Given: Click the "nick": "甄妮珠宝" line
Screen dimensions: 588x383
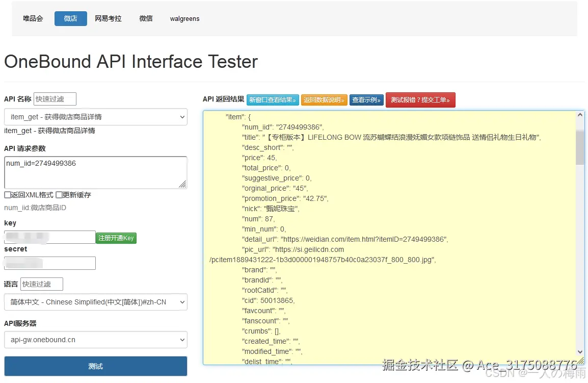Looking at the screenshot, I should pos(271,209).
